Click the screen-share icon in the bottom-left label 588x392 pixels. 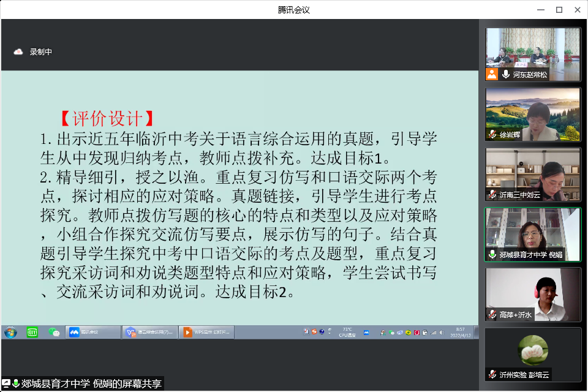click(x=6, y=384)
